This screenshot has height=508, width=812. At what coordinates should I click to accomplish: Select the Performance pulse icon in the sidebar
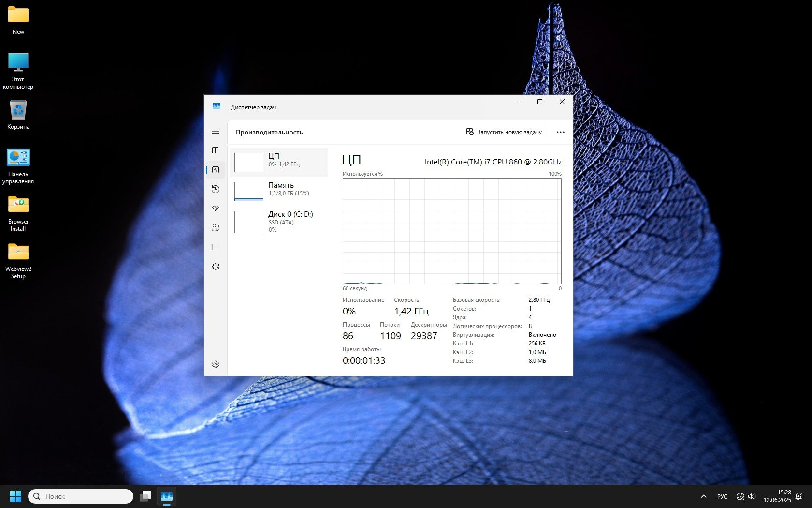pyautogui.click(x=216, y=169)
